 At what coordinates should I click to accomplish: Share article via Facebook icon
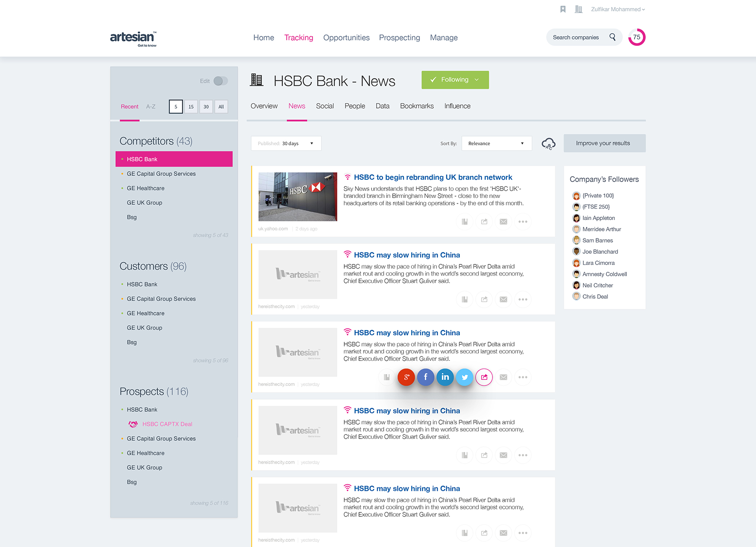[426, 377]
